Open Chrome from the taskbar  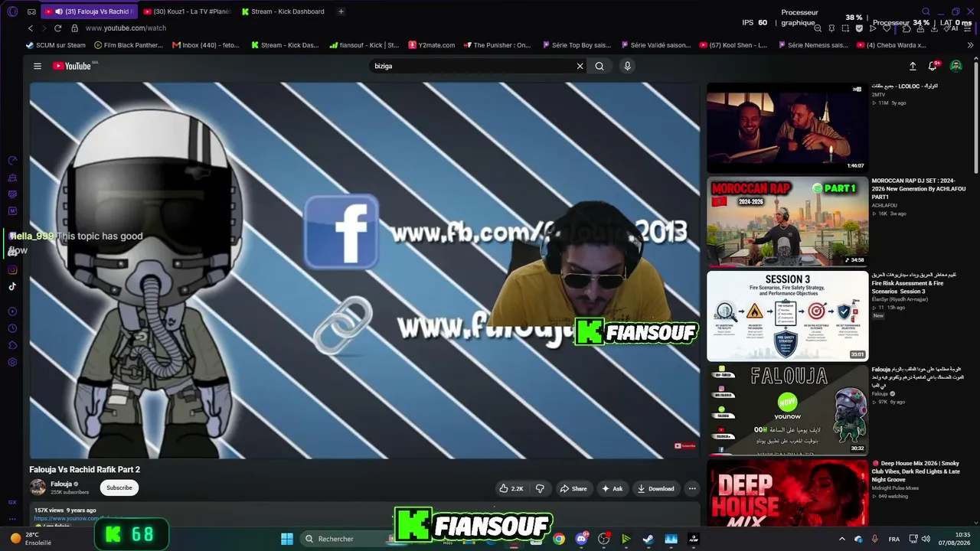(x=559, y=539)
